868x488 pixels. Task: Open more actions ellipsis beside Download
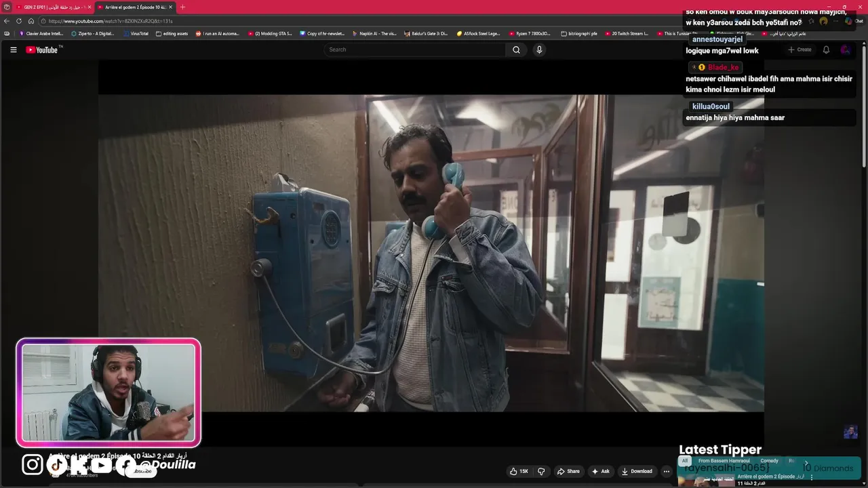click(667, 471)
